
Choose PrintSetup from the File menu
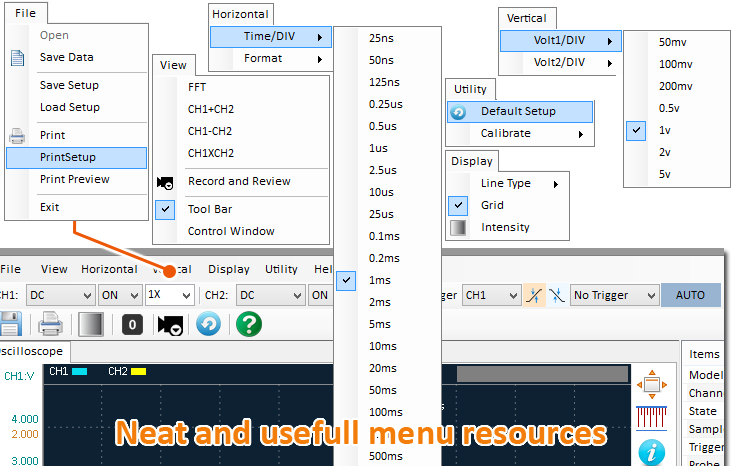coord(75,157)
